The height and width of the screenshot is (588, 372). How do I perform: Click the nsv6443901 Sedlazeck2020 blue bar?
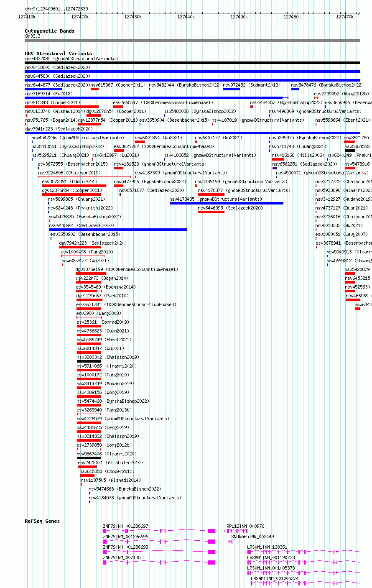pos(118,230)
